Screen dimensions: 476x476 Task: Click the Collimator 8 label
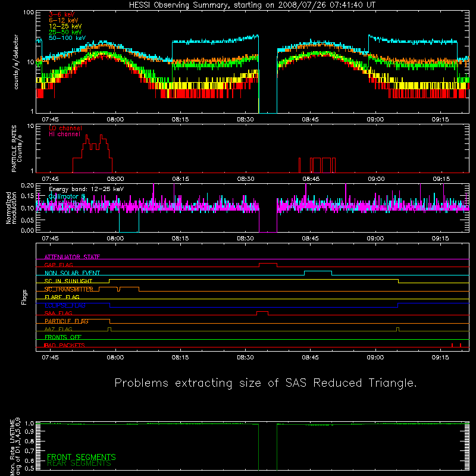[67, 196]
